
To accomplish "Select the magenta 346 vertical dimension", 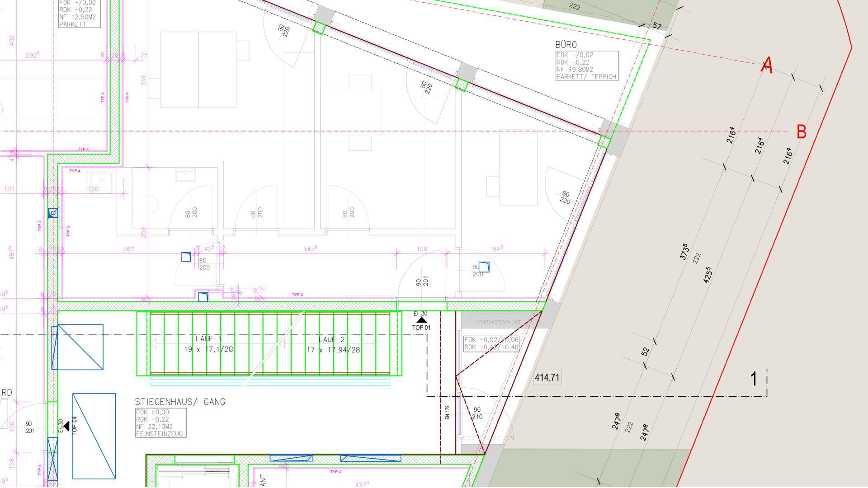I will pyautogui.click(x=143, y=80).
